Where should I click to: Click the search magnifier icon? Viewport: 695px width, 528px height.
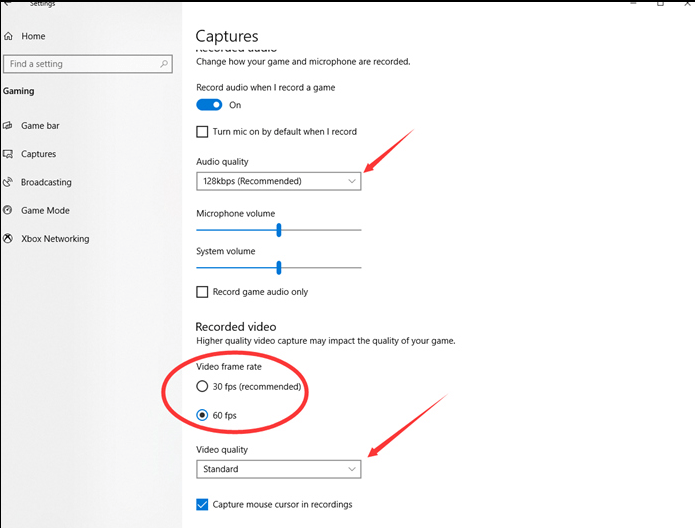[x=164, y=64]
